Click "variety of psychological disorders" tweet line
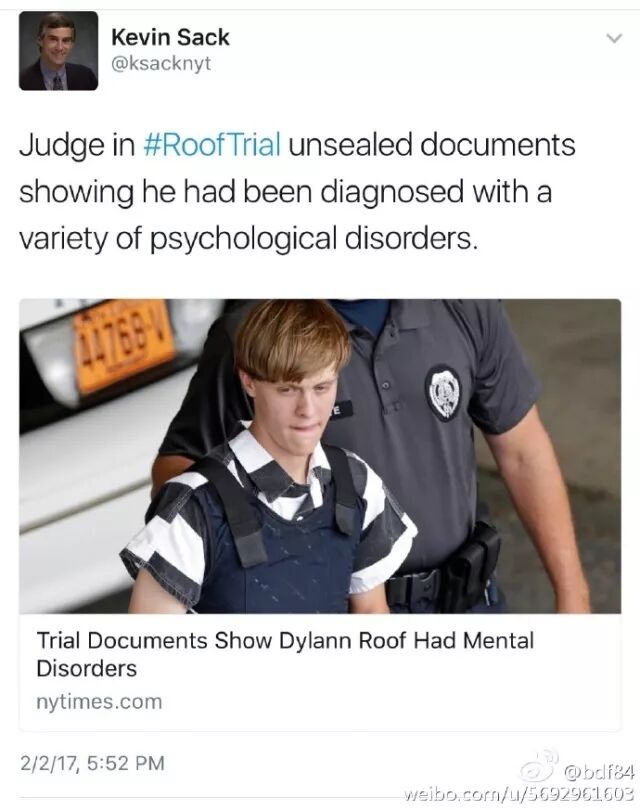The width and height of the screenshot is (640, 810). point(248,239)
